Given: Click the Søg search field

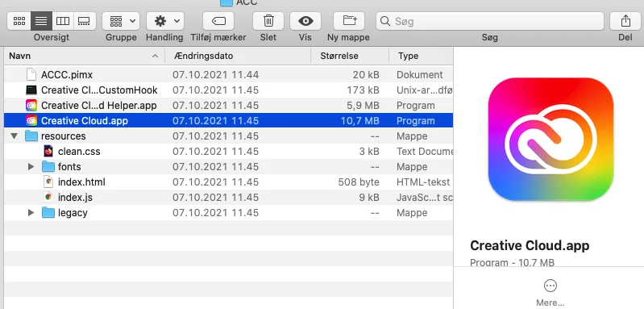Looking at the screenshot, I should pos(489,21).
